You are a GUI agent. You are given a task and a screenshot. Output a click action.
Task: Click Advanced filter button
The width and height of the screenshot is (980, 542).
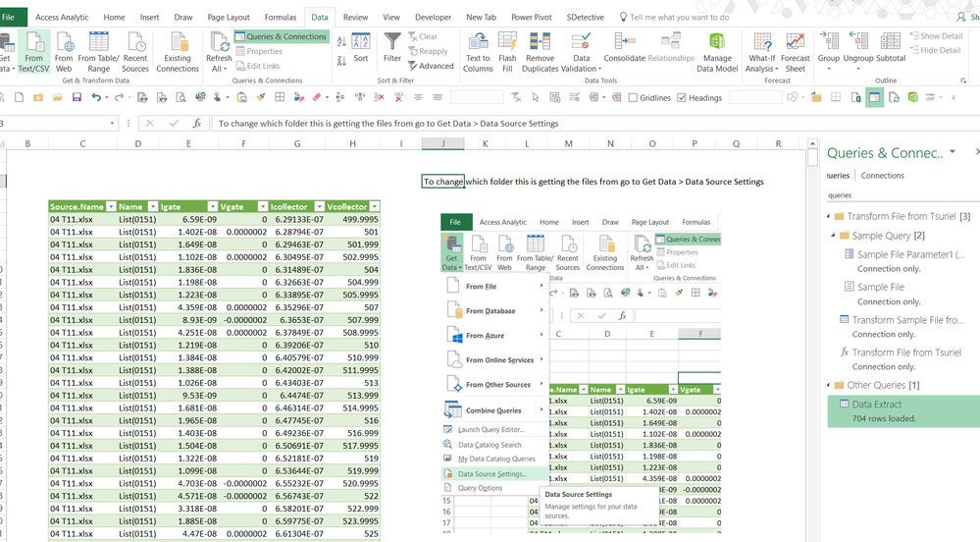click(431, 66)
